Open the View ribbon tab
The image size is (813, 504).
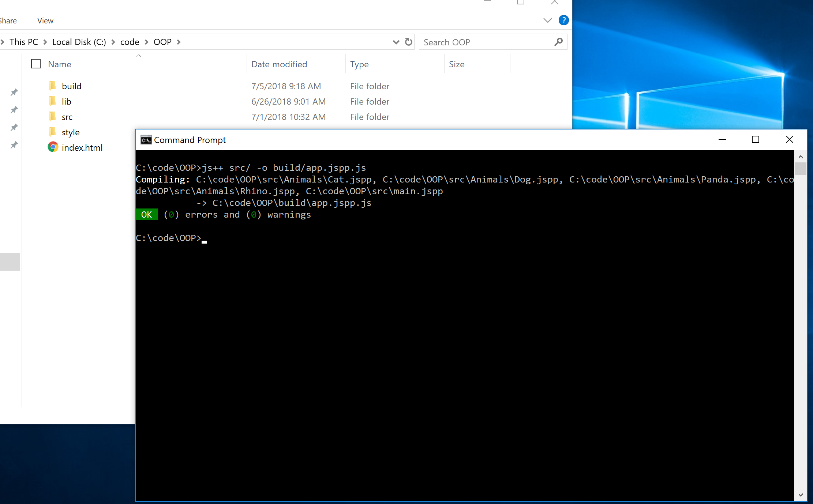[45, 21]
